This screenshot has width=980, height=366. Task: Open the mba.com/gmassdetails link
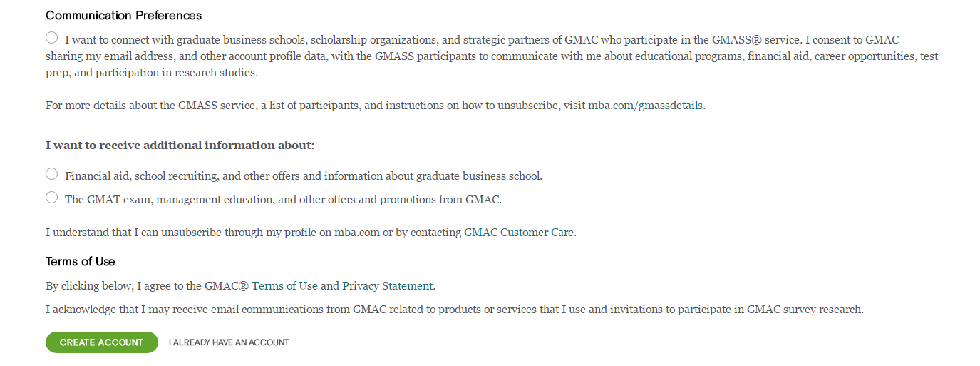(x=646, y=106)
